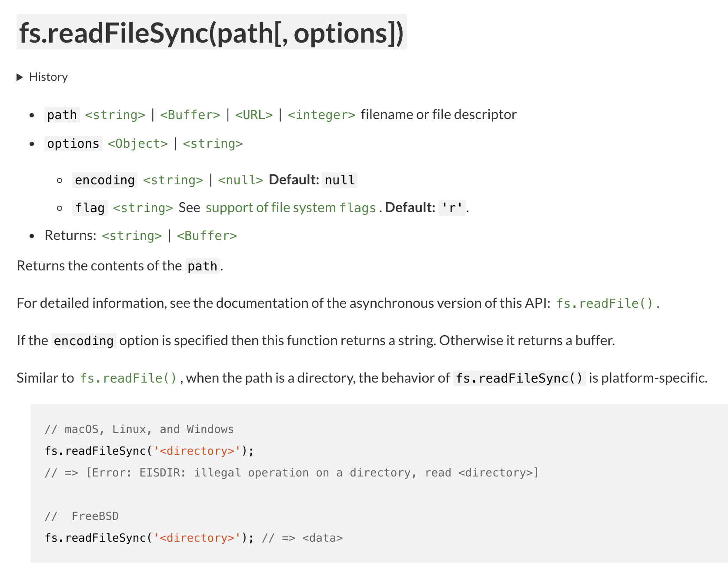Click the EISDIR error comment line in code block
Screen dimensions: 728x573
(x=291, y=473)
